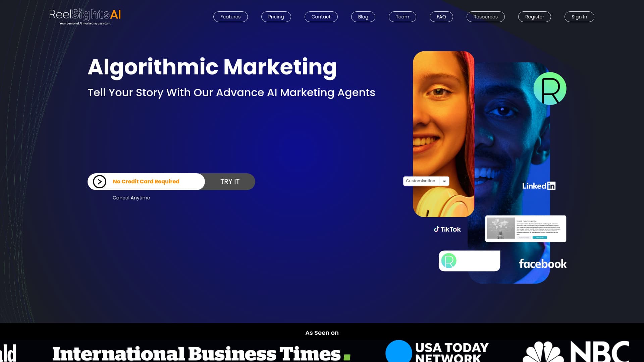Click the Register button
Screen dimensions: 644x362
pyautogui.click(x=534, y=17)
